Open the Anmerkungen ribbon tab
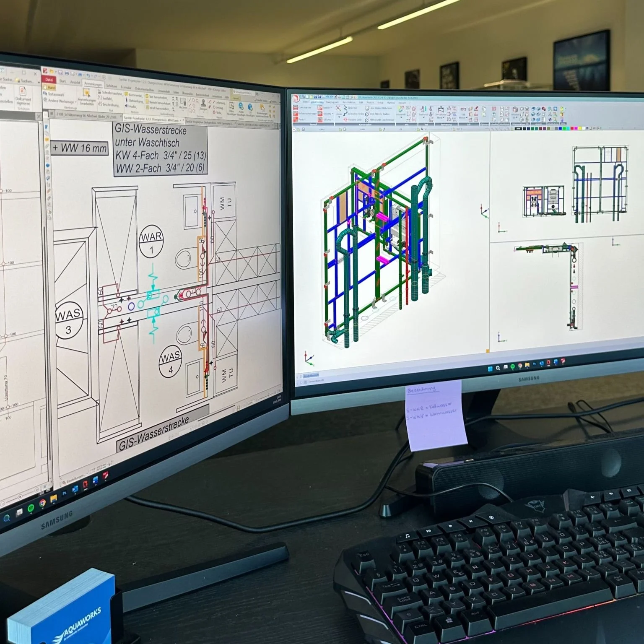This screenshot has height=644, width=644. (x=93, y=84)
